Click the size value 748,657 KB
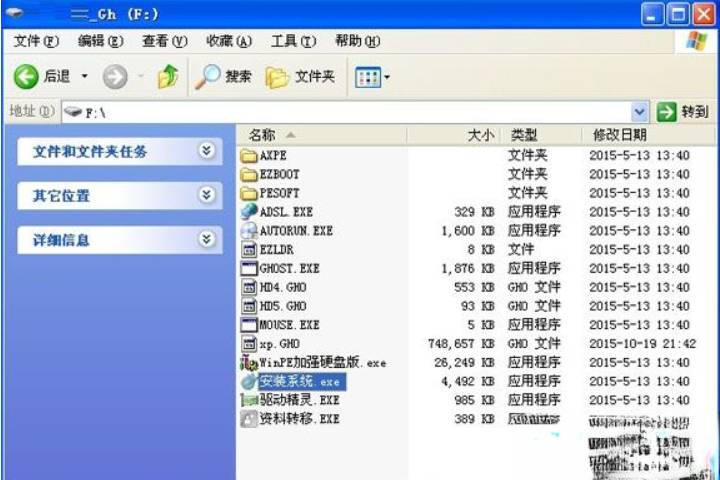The height and width of the screenshot is (480, 720). pos(461,344)
